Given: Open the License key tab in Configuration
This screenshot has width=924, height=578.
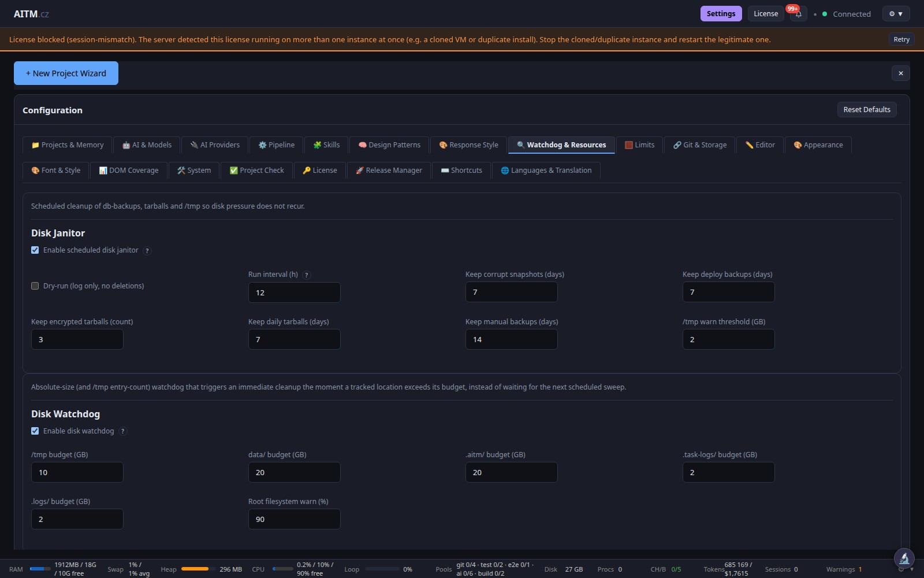Looking at the screenshot, I should [320, 171].
